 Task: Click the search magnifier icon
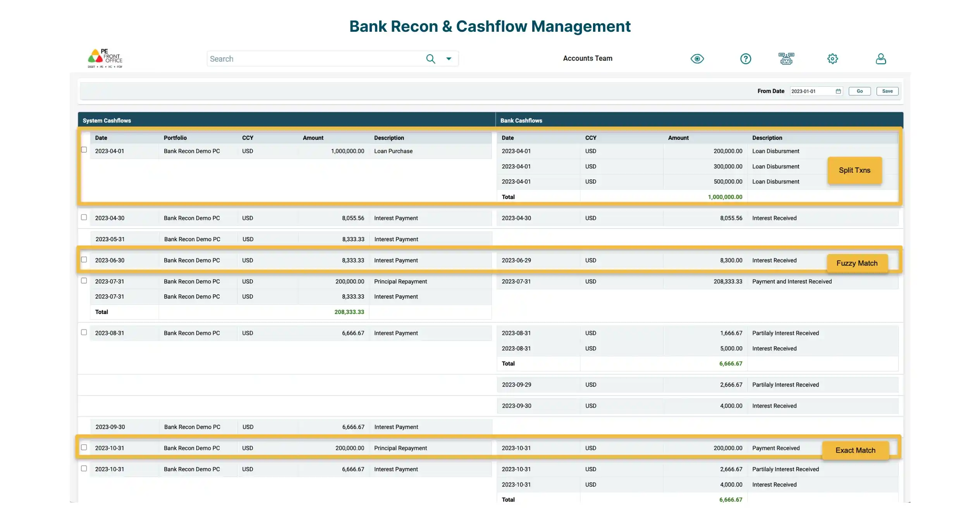(x=430, y=59)
